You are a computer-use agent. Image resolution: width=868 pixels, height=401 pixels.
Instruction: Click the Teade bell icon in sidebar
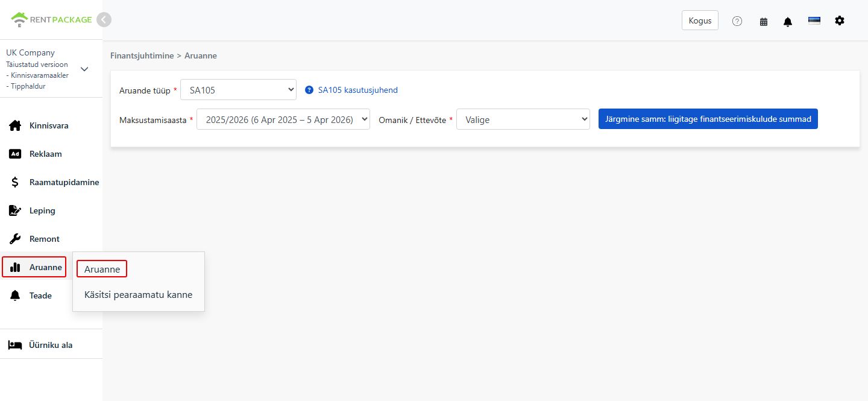(15, 295)
